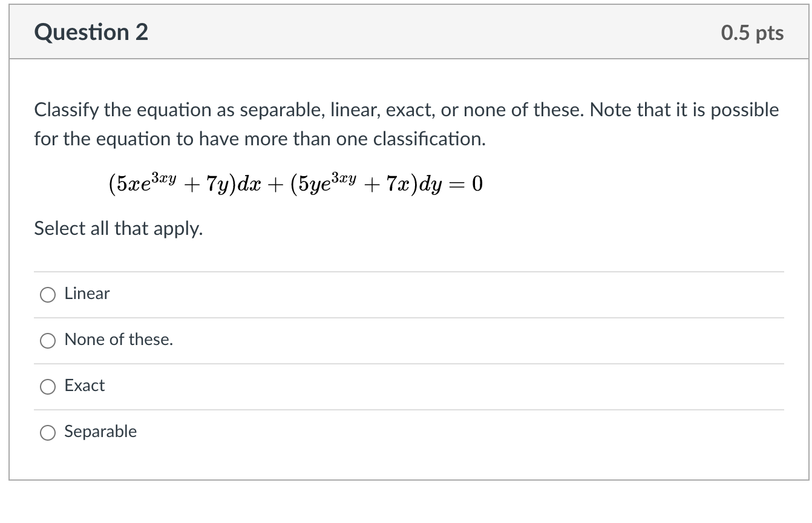
Task: Click the 'Exact' answer option label
Action: [85, 386]
